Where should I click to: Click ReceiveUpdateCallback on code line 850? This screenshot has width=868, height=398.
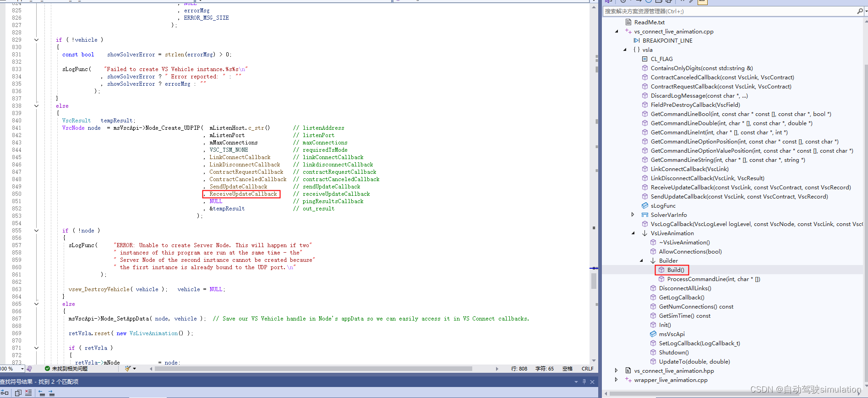(243, 194)
